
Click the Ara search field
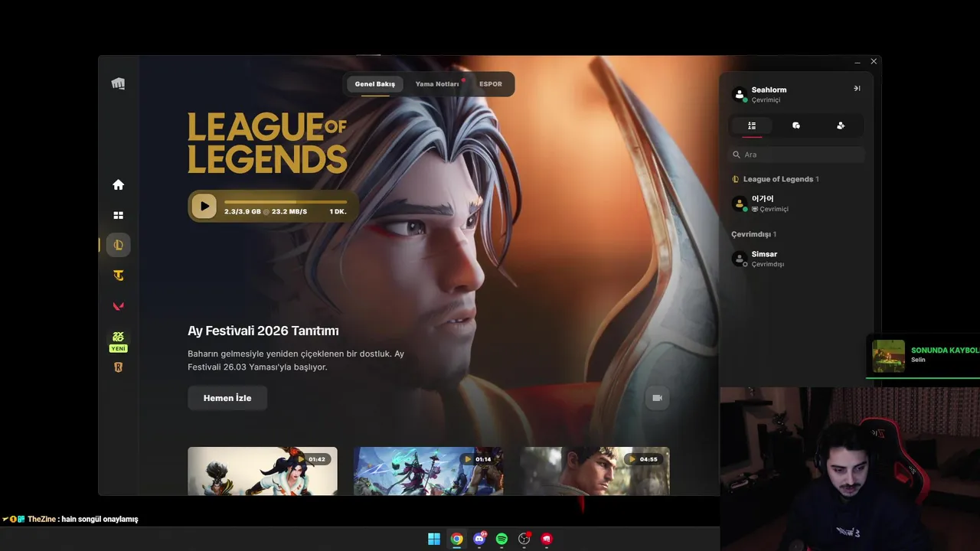coord(796,155)
